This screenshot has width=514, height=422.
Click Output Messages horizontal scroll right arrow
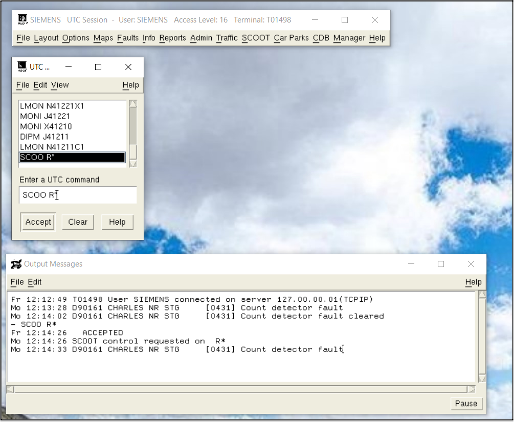471,389
